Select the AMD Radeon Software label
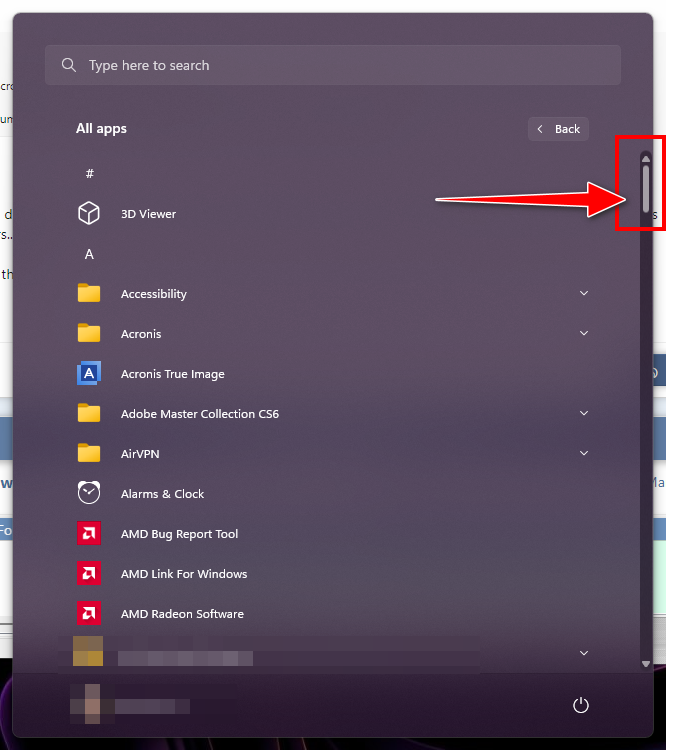675x750 pixels. [182, 614]
